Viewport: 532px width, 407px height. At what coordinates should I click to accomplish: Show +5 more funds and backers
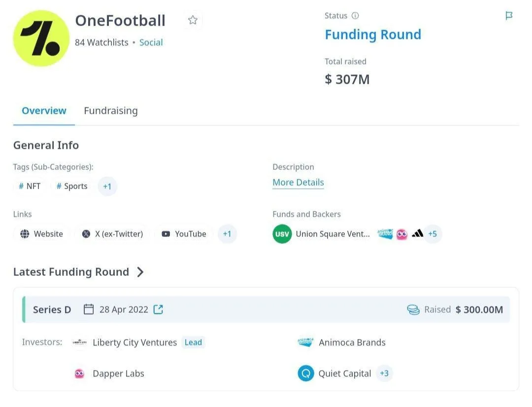(432, 234)
